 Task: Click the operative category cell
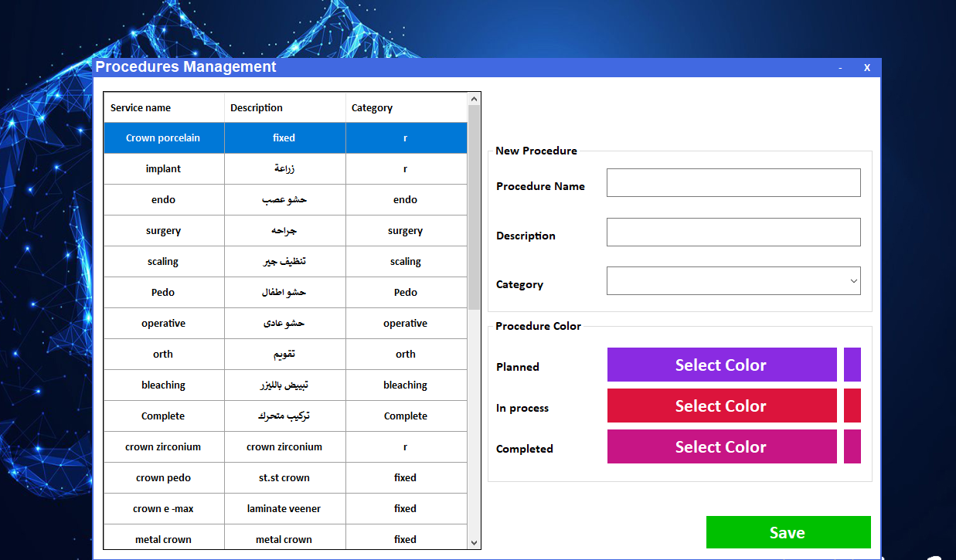pyautogui.click(x=407, y=324)
